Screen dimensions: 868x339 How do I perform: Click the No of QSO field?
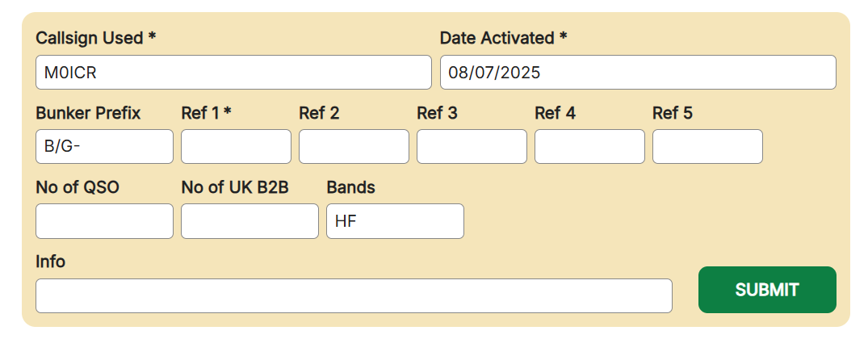[104, 221]
